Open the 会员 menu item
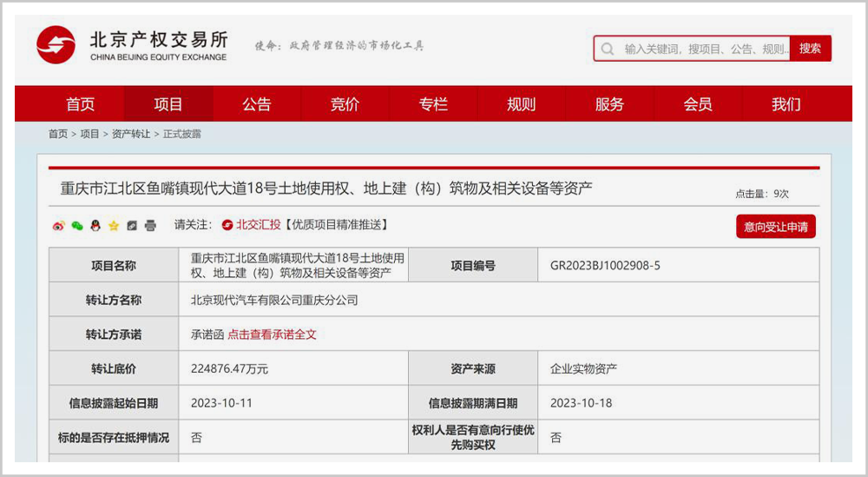This screenshot has height=477, width=868. 698,104
